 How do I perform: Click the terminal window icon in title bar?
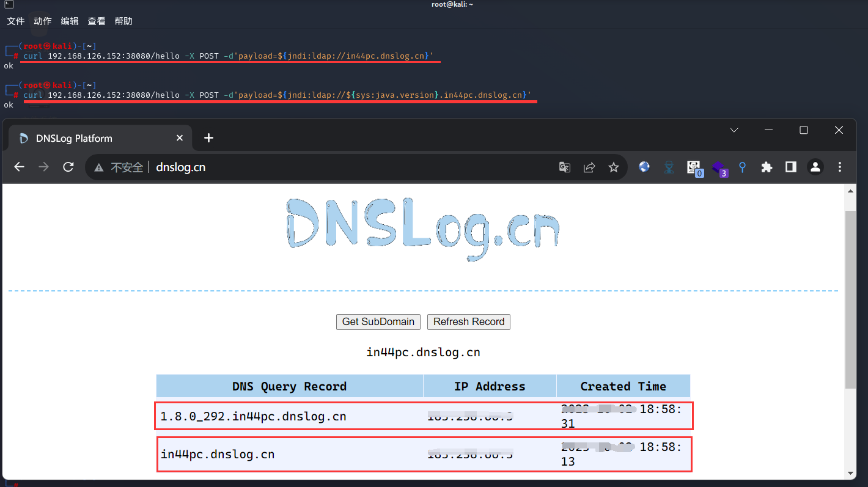(x=9, y=4)
